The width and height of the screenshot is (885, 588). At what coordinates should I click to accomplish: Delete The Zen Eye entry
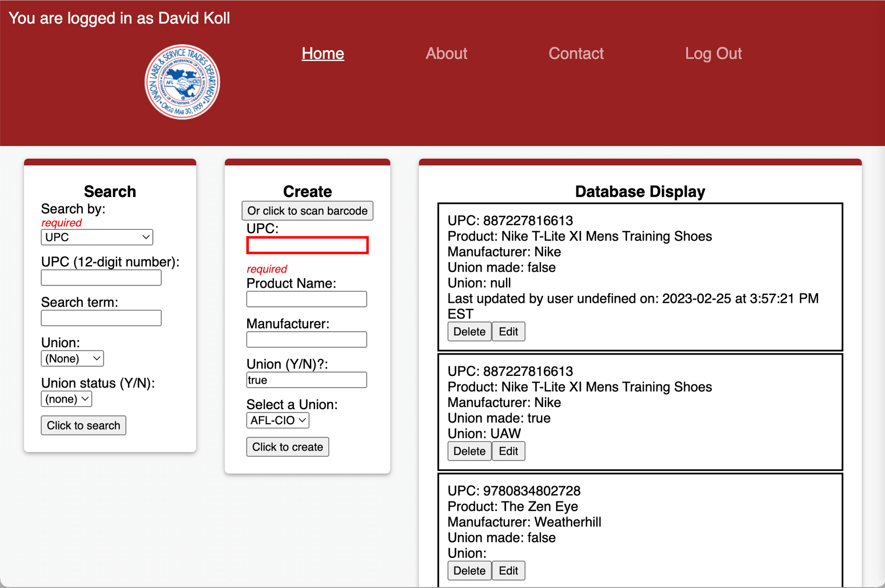pos(469,571)
